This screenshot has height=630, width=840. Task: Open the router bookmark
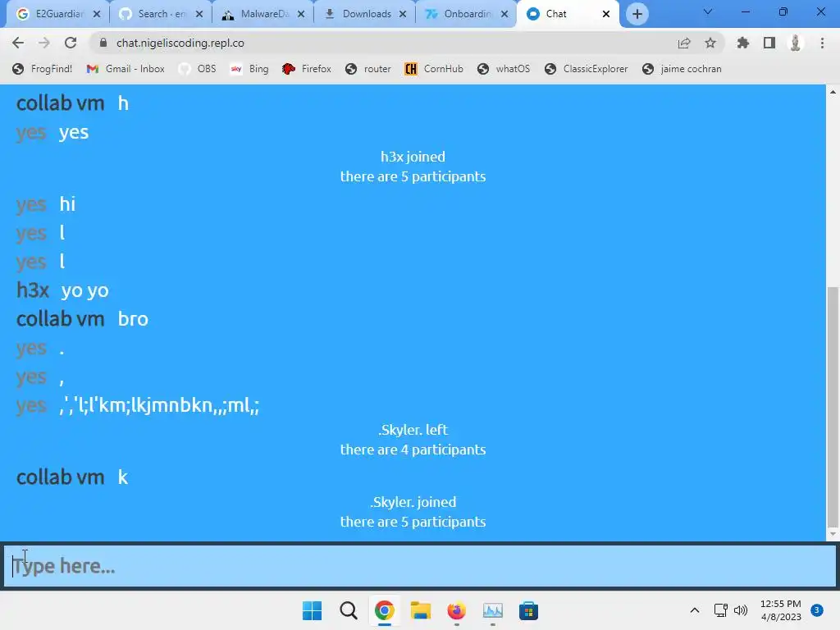tap(368, 69)
